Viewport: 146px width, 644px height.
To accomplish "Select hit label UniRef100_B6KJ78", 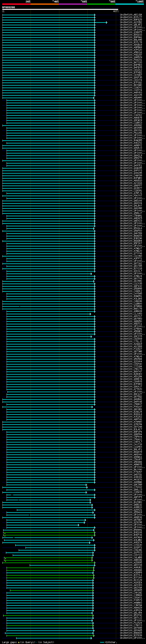I will (131, 308).
